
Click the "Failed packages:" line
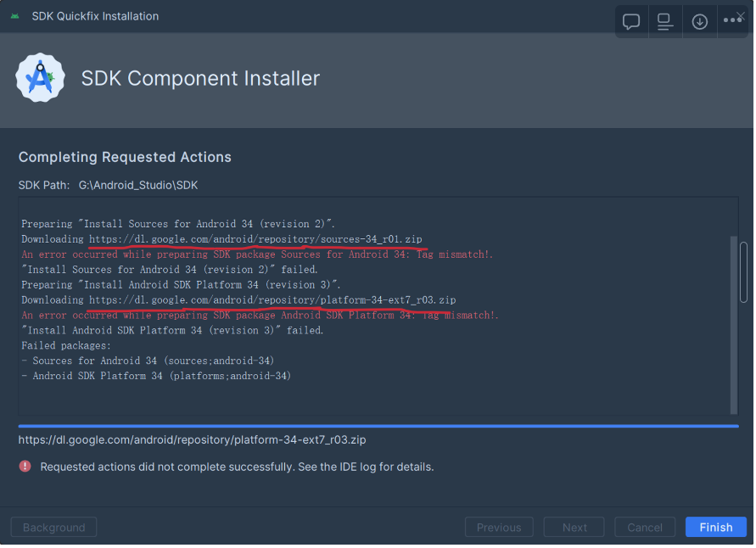(66, 345)
